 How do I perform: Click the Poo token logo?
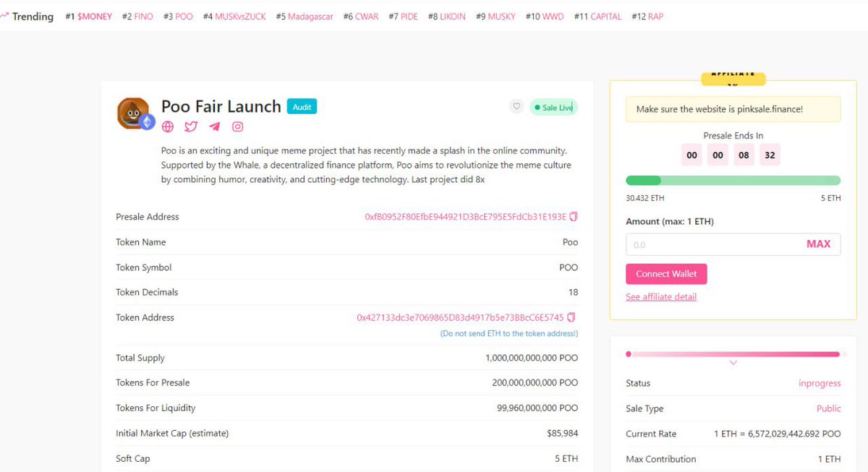point(135,113)
